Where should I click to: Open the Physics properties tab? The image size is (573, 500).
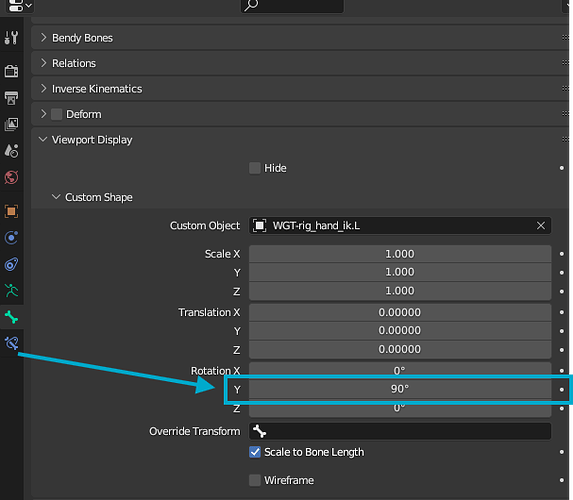click(11, 238)
